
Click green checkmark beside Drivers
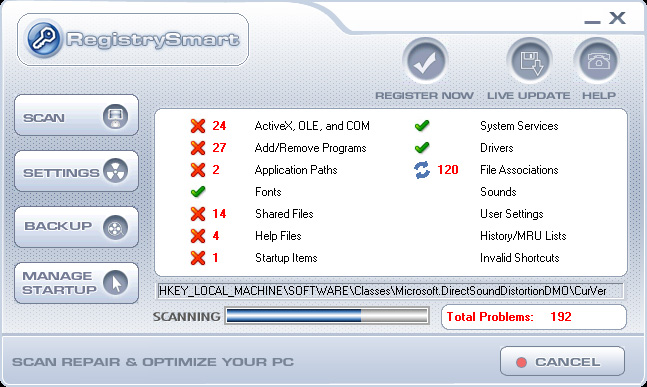tap(422, 147)
